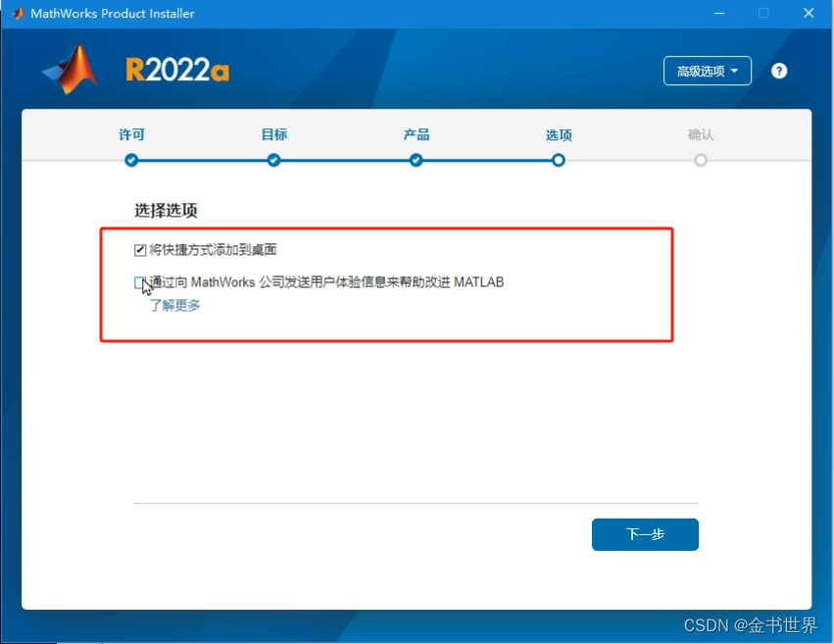
Task: Click the MathWorks icon in the title bar
Action: [18, 13]
